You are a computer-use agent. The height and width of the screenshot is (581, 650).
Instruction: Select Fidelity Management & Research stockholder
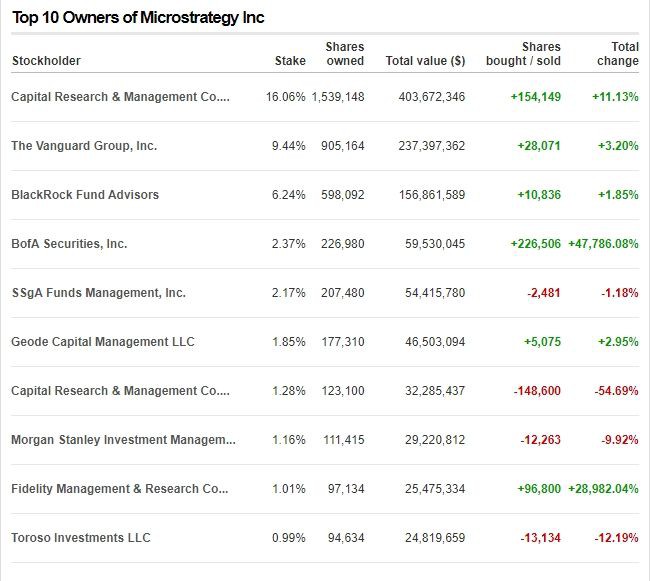point(120,489)
